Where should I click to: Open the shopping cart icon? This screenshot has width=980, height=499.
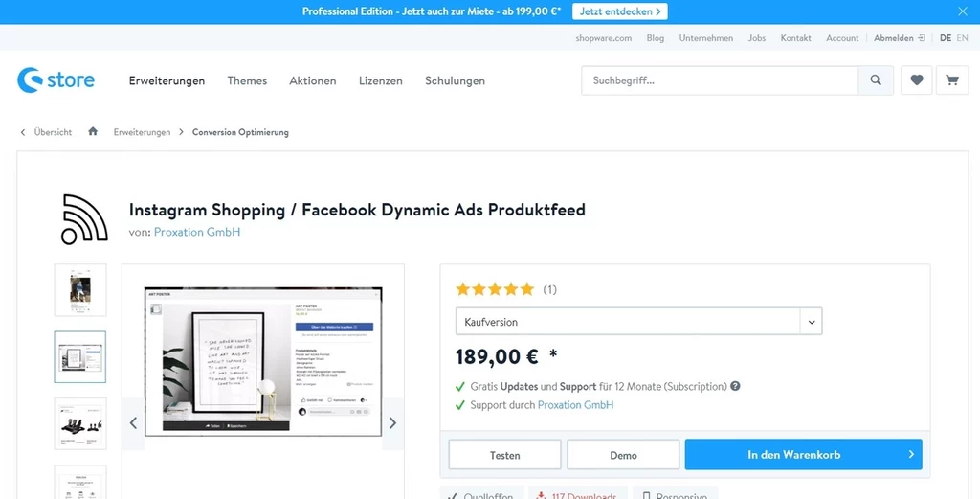[952, 80]
